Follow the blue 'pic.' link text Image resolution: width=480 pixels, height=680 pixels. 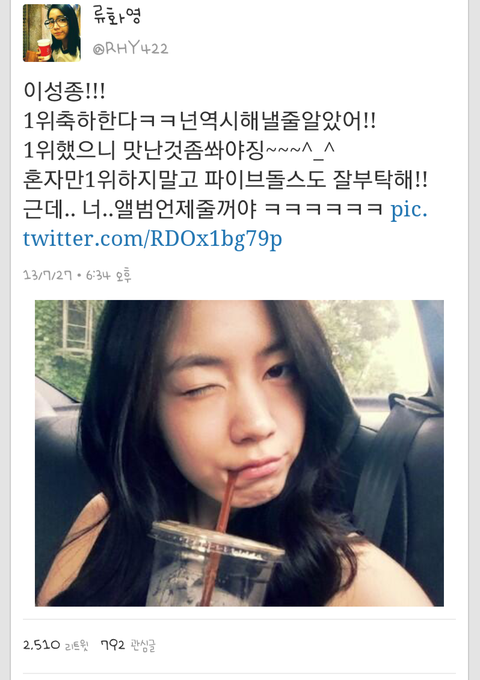click(409, 209)
